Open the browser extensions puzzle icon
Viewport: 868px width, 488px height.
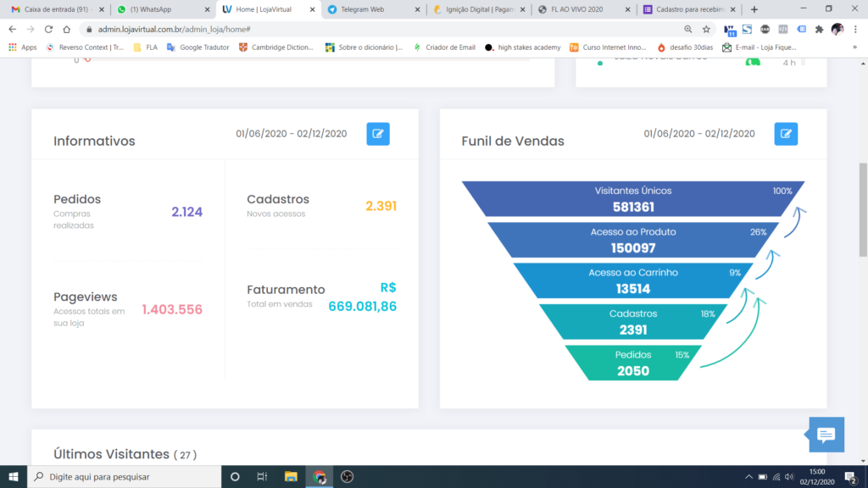tap(819, 29)
